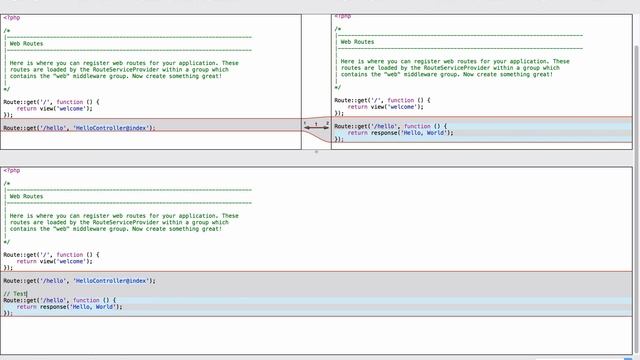Viewport: 640px width, 360px height.
Task: Click "return view('welcome')" line in merged pane
Action: point(55,261)
